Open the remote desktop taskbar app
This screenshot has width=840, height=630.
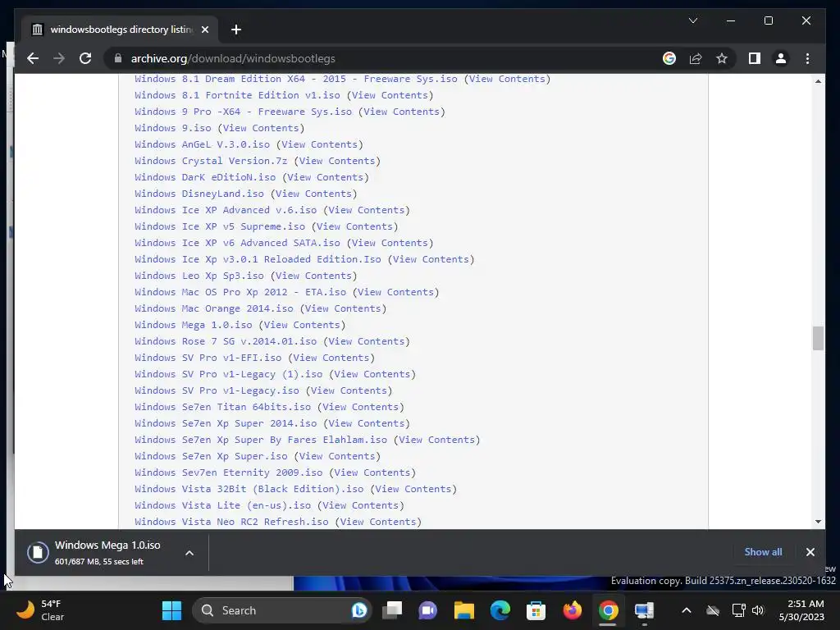click(x=644, y=610)
